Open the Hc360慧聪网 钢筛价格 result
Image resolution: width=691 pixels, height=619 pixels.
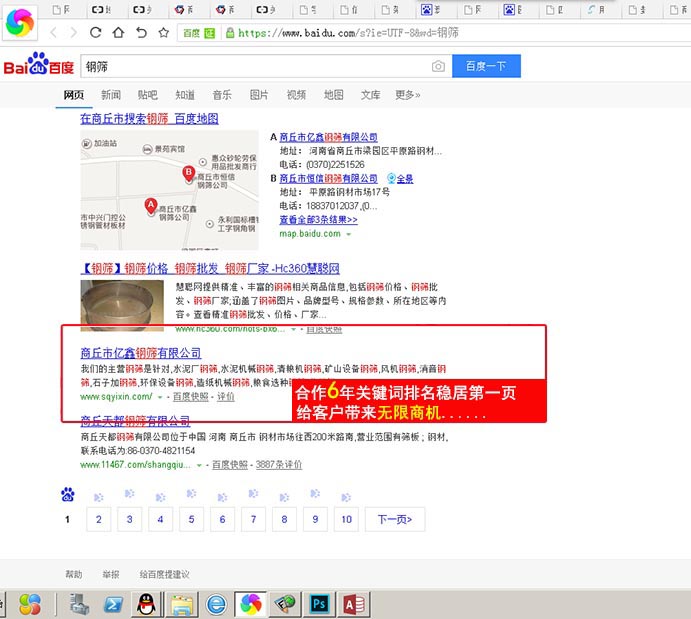[210, 268]
